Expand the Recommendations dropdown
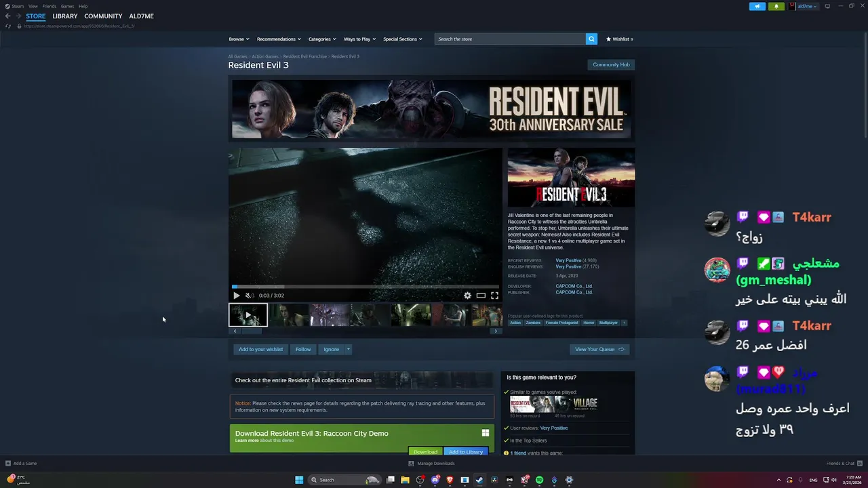The width and height of the screenshot is (868, 488). tap(279, 39)
